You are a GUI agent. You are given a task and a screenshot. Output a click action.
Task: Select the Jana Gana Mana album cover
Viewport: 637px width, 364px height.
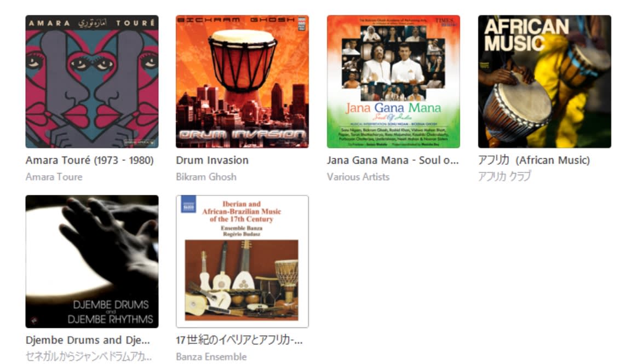[393, 82]
